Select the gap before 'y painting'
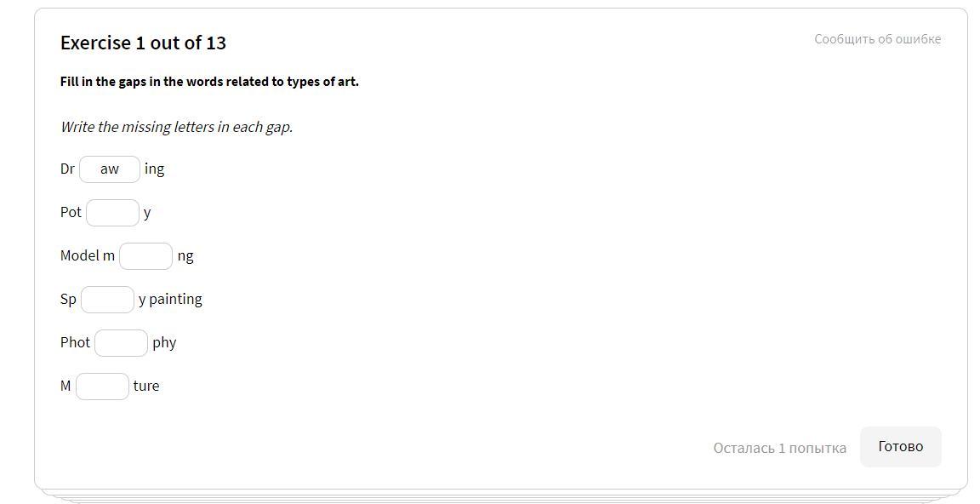 (107, 300)
